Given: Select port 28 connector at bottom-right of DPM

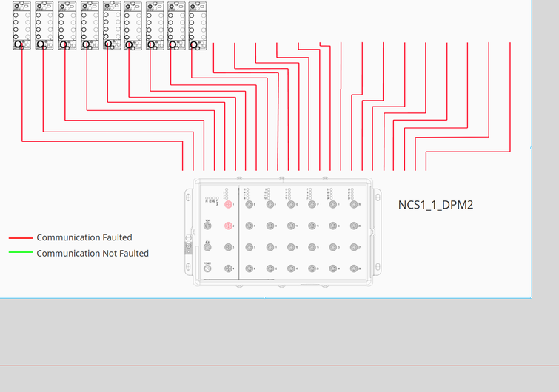Looking at the screenshot, I should pyautogui.click(x=354, y=268).
